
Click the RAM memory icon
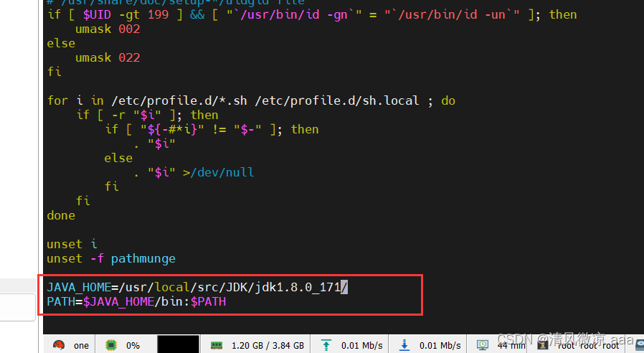pyautogui.click(x=217, y=346)
